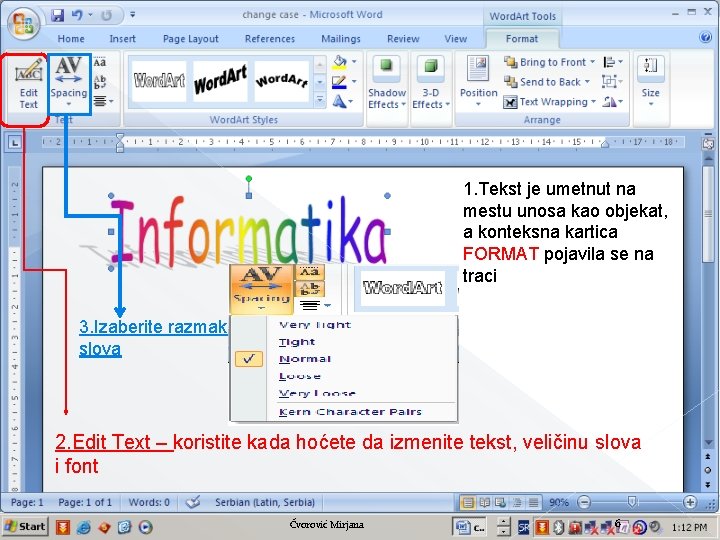Viewport: 720px width, 540px height.
Task: Click the Edit Text button
Action: 28,84
